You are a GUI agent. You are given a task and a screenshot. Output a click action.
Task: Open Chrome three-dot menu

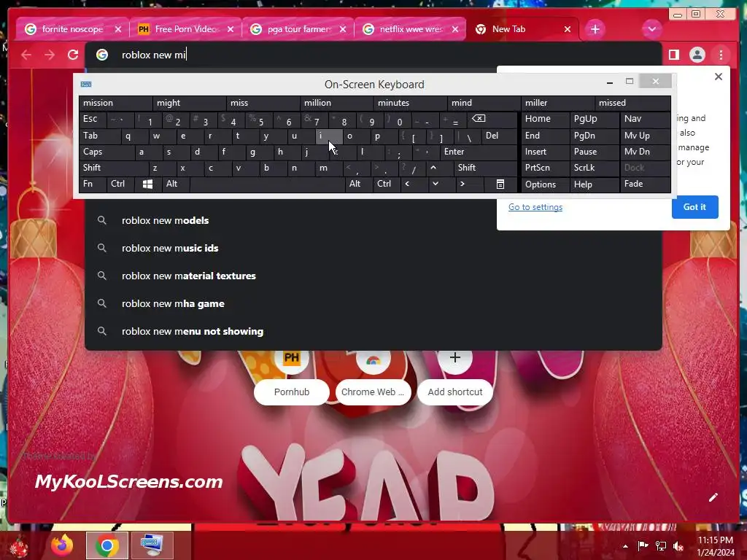(721, 55)
